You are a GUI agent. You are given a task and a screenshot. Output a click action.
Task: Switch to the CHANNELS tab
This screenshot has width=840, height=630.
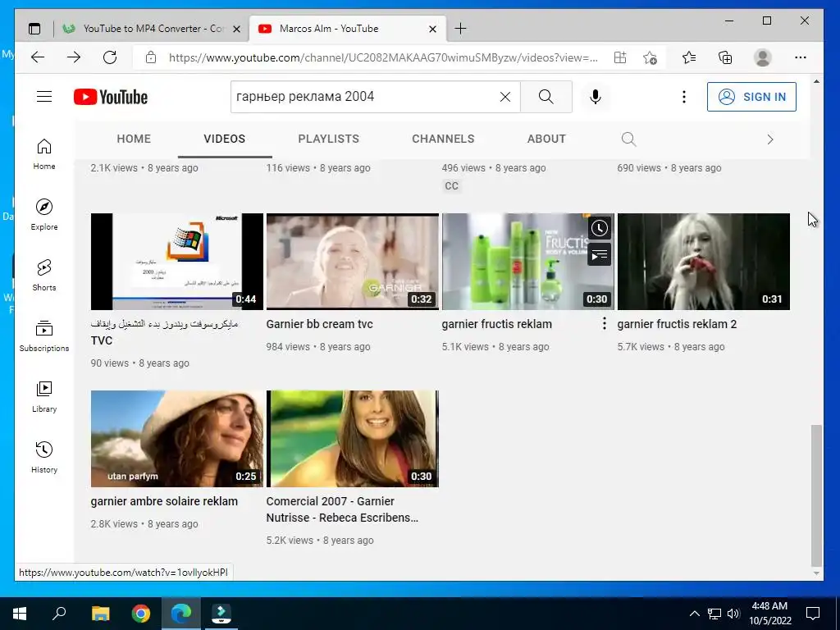[443, 139]
